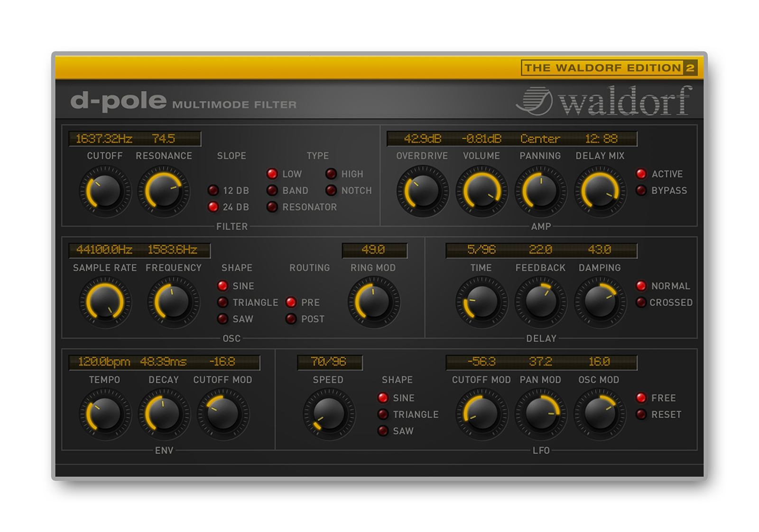The width and height of the screenshot is (759, 532).
Task: Click the OSC Frequency knob
Action: [x=173, y=303]
